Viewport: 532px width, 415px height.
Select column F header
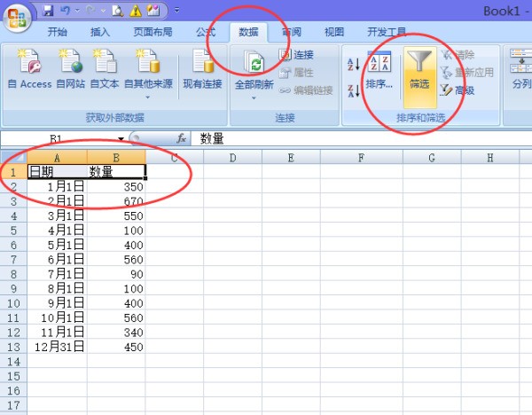[362, 158]
